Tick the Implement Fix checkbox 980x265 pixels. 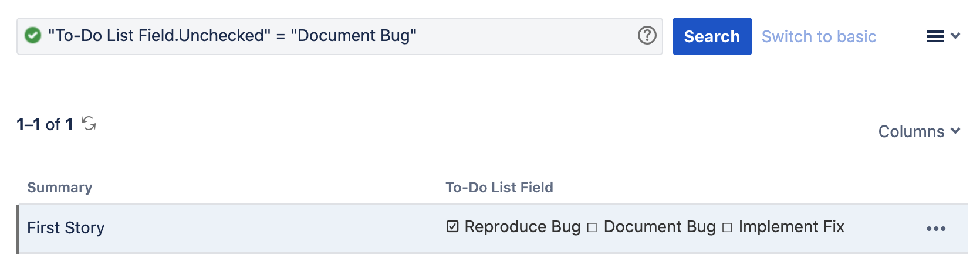pos(727,227)
